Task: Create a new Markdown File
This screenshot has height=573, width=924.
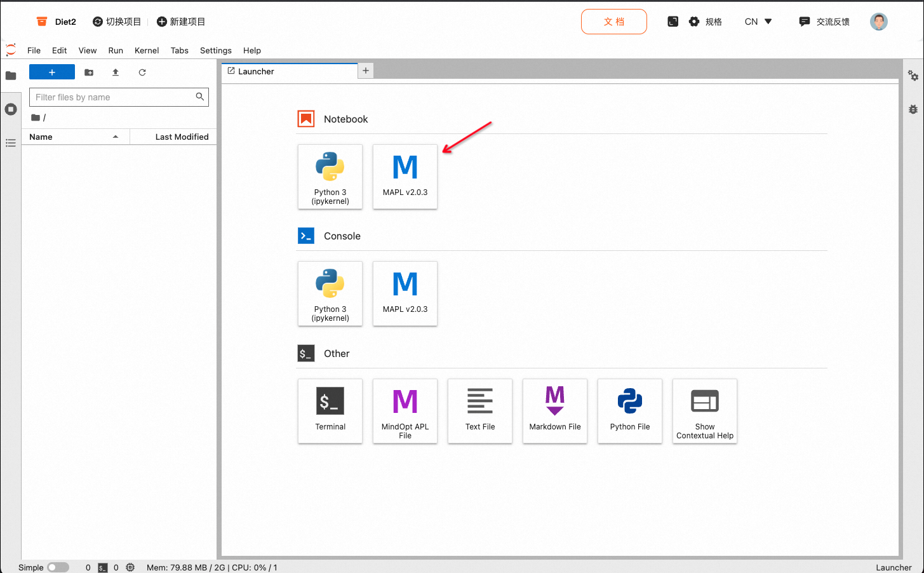Action: (x=555, y=410)
